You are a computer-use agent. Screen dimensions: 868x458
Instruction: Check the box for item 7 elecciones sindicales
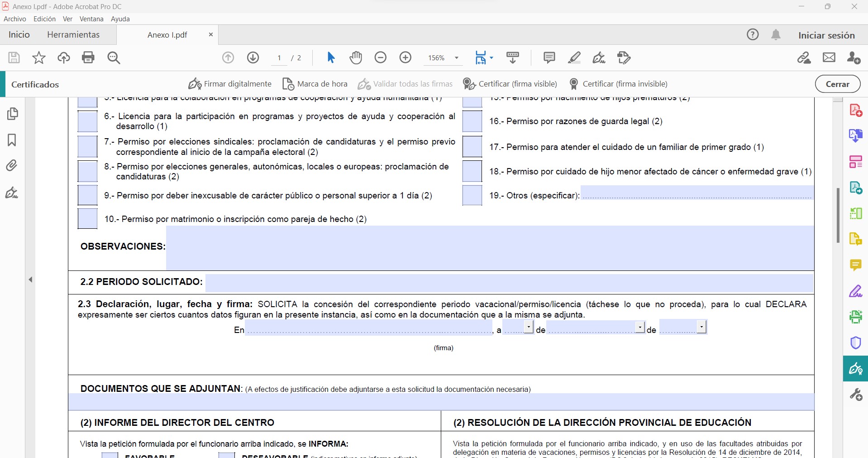click(87, 147)
